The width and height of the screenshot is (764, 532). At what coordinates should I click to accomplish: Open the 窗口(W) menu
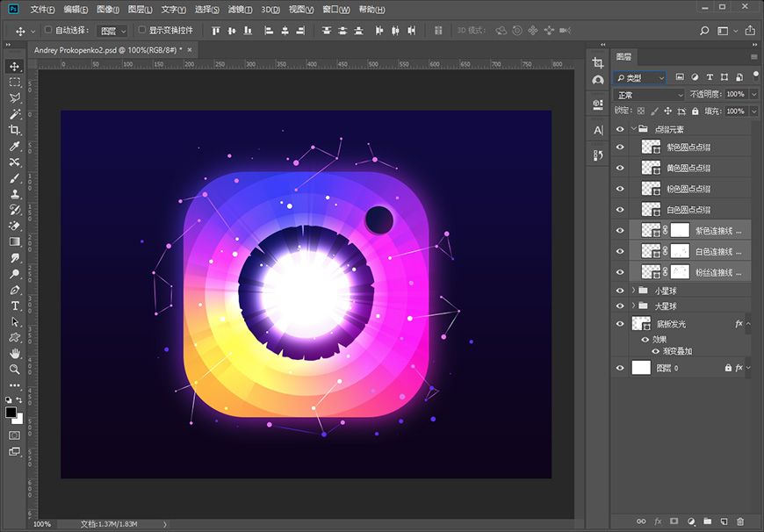(x=336, y=10)
